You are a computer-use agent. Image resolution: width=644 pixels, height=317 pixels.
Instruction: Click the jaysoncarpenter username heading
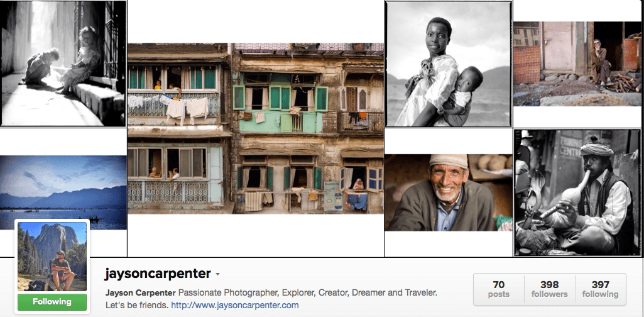158,274
